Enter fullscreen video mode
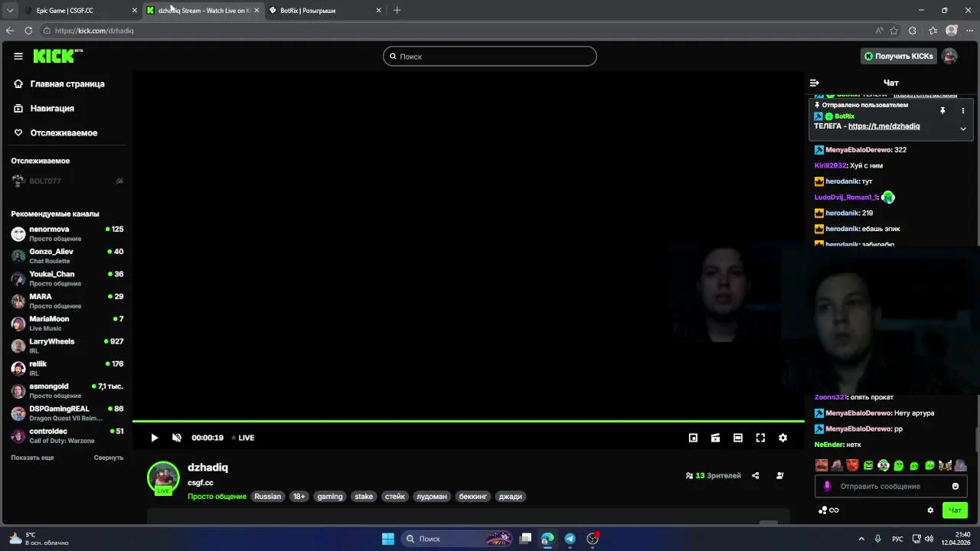This screenshot has height=551, width=980. pos(760,438)
